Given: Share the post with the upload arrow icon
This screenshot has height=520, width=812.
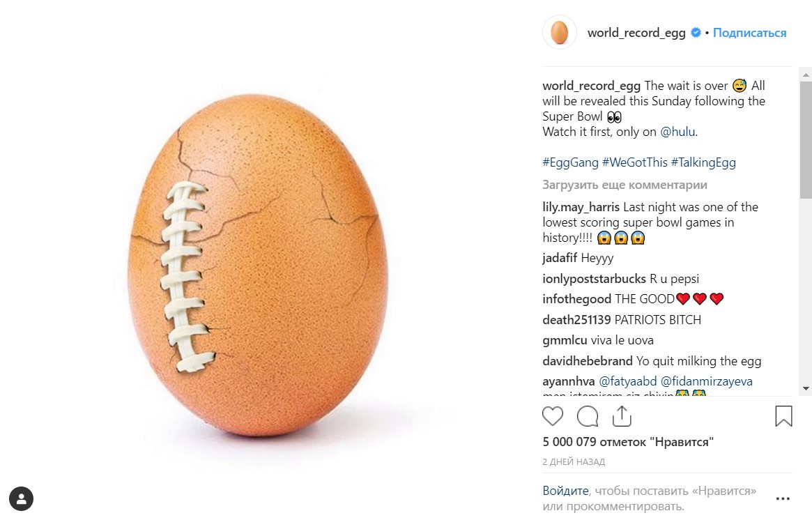Looking at the screenshot, I should (x=622, y=416).
